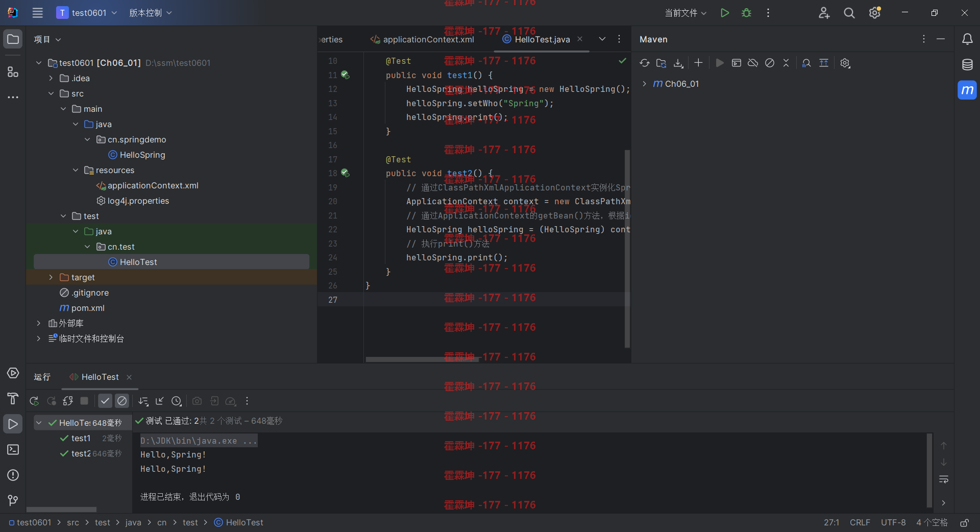Open the test0601 project dropdown
The image size is (980, 532).
pyautogui.click(x=87, y=13)
